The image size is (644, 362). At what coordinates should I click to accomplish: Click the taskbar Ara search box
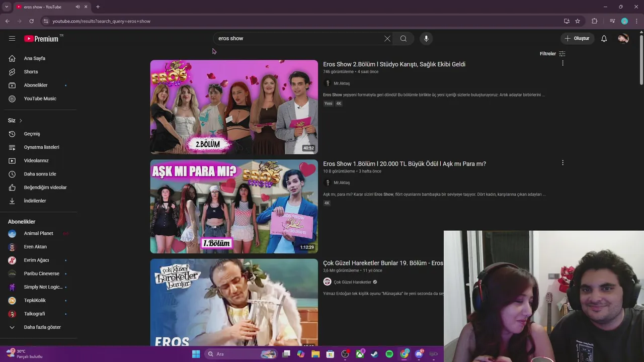coord(241,354)
